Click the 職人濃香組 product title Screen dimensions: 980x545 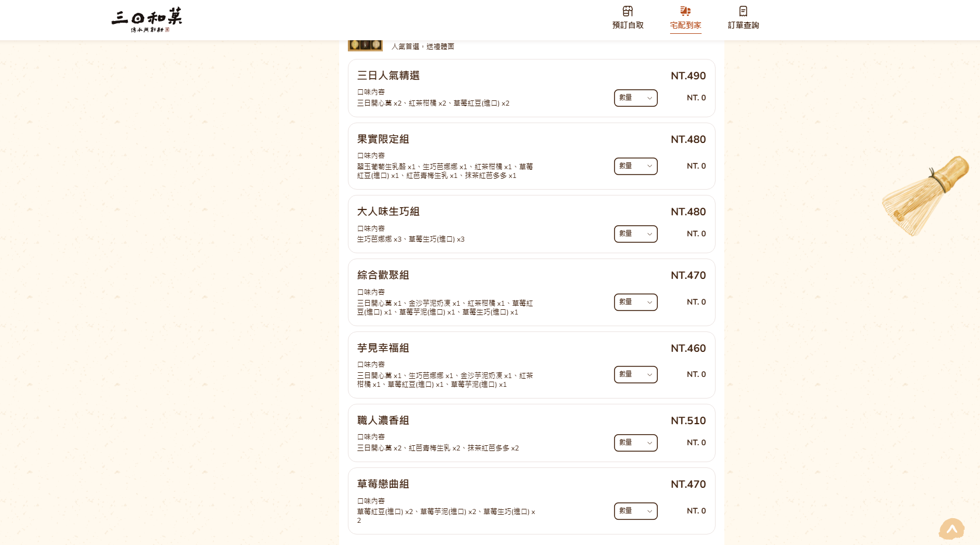(383, 421)
